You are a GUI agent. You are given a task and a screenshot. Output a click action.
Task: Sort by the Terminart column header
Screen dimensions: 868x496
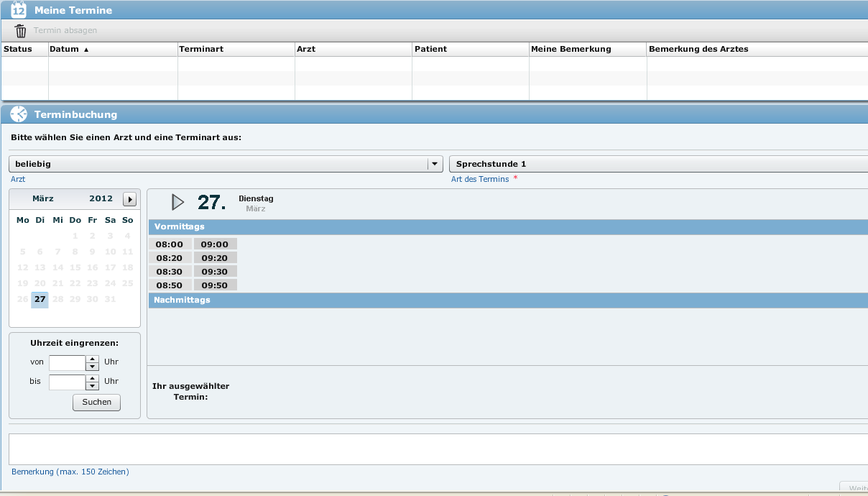coord(236,49)
